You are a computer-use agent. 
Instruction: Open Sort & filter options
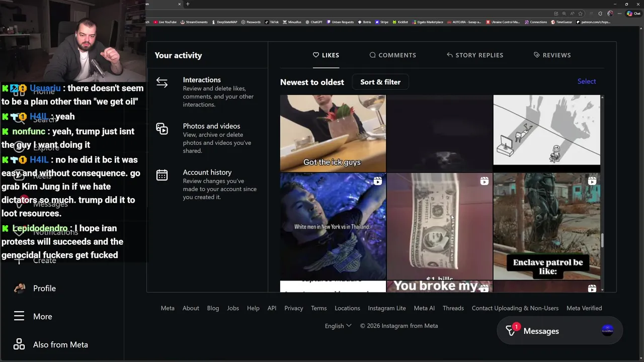pyautogui.click(x=380, y=82)
